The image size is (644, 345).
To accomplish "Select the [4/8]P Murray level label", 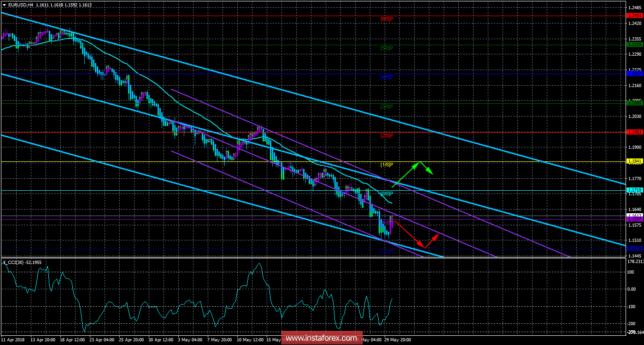I will coord(387,77).
